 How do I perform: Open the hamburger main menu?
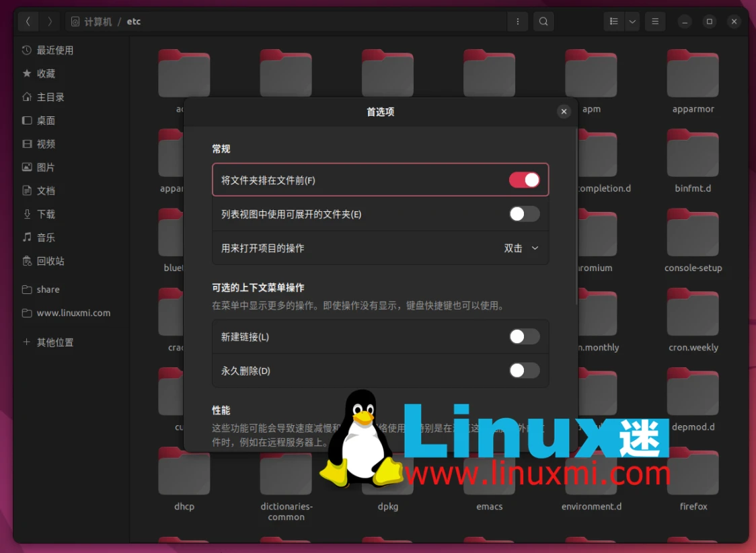pos(654,21)
